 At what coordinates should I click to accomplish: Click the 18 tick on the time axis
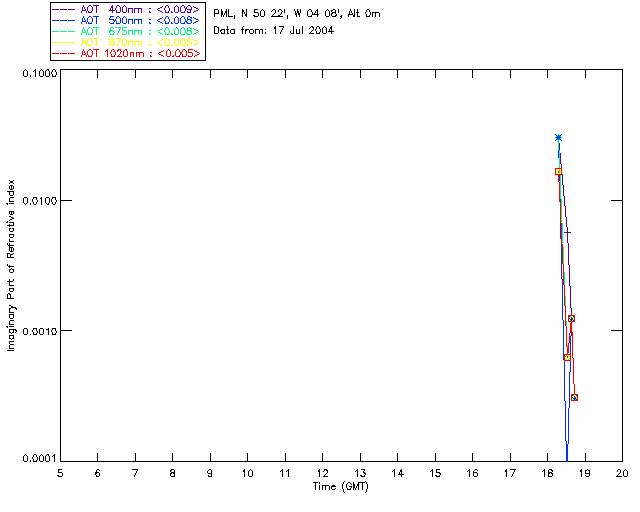[547, 472]
